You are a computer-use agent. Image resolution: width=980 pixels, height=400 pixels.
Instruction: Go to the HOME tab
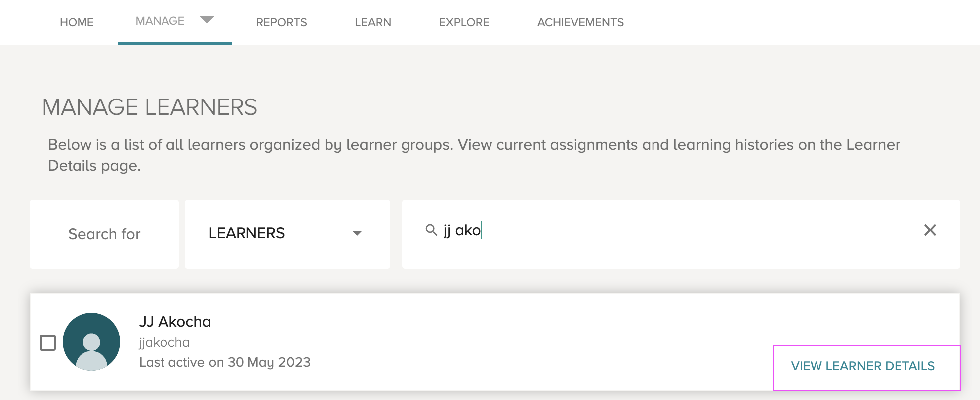click(77, 22)
